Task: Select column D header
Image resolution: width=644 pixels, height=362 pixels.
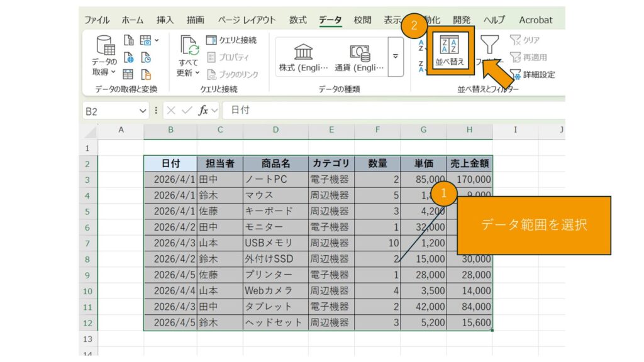Action: [x=275, y=130]
